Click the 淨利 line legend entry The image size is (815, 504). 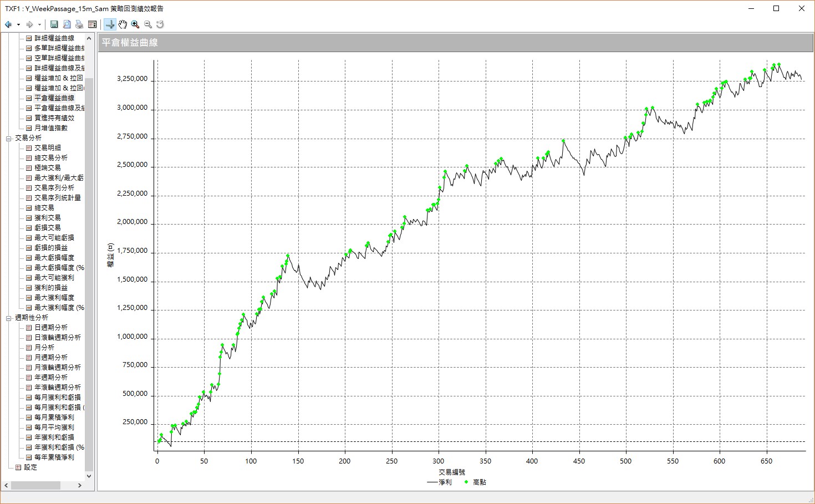(440, 482)
